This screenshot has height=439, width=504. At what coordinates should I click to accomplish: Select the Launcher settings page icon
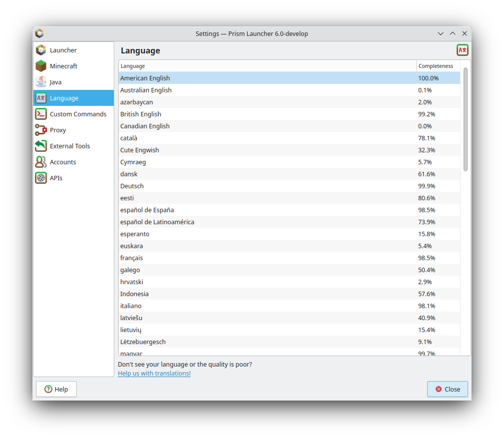pyautogui.click(x=40, y=50)
